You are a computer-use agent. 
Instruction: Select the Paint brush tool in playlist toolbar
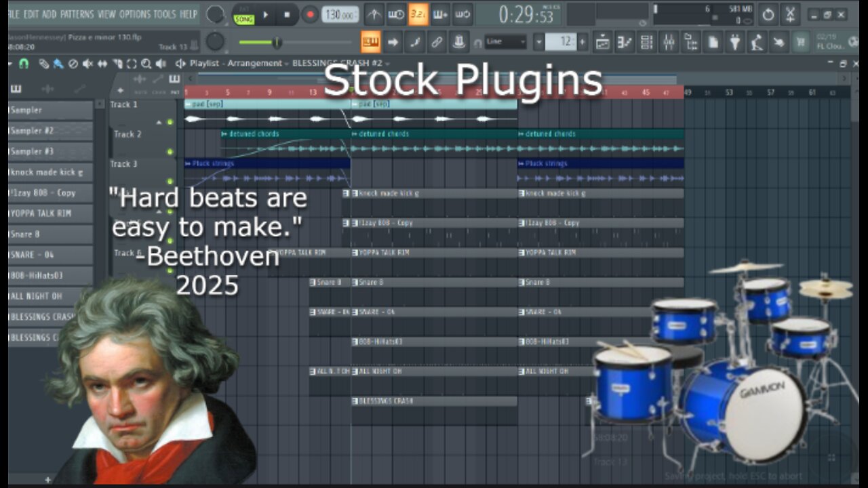(x=58, y=64)
